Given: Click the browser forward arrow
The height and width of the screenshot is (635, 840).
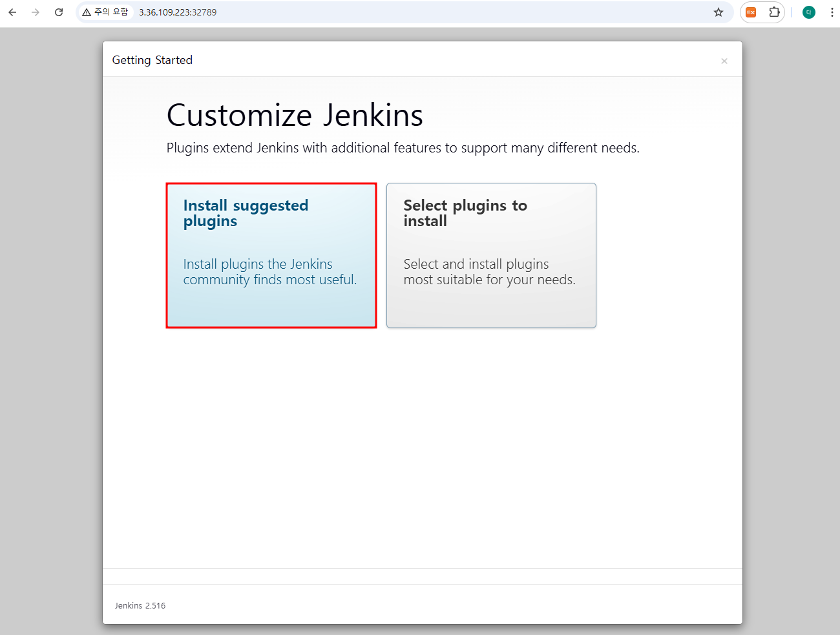Looking at the screenshot, I should pyautogui.click(x=36, y=12).
